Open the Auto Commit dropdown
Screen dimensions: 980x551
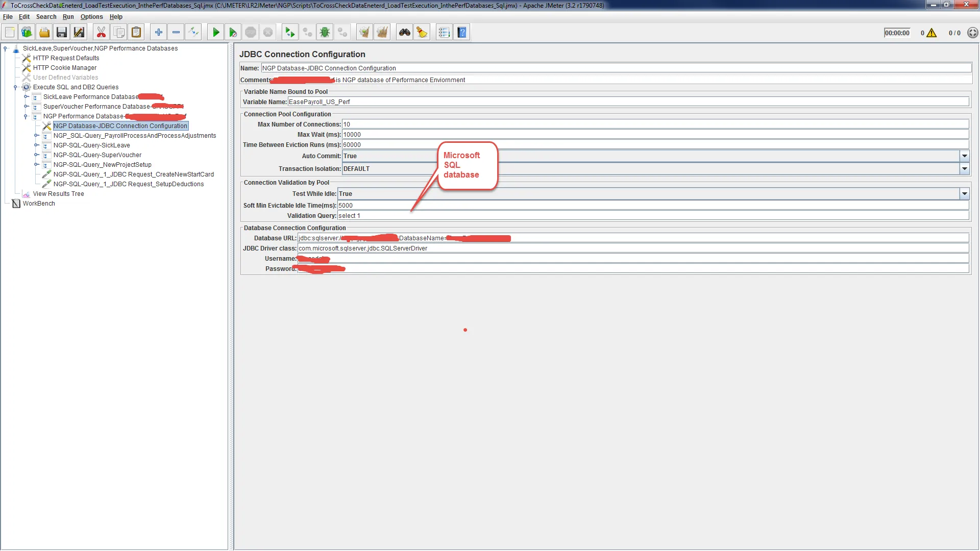(x=964, y=156)
